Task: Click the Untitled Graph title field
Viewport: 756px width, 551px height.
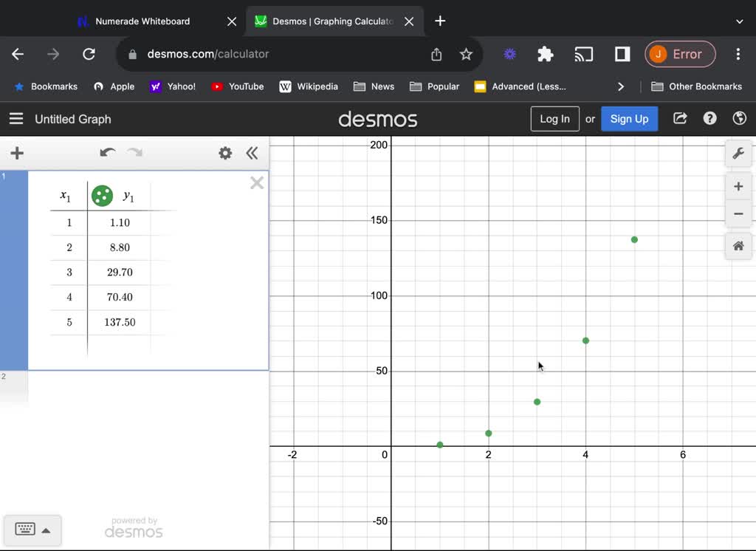Action: coord(72,119)
